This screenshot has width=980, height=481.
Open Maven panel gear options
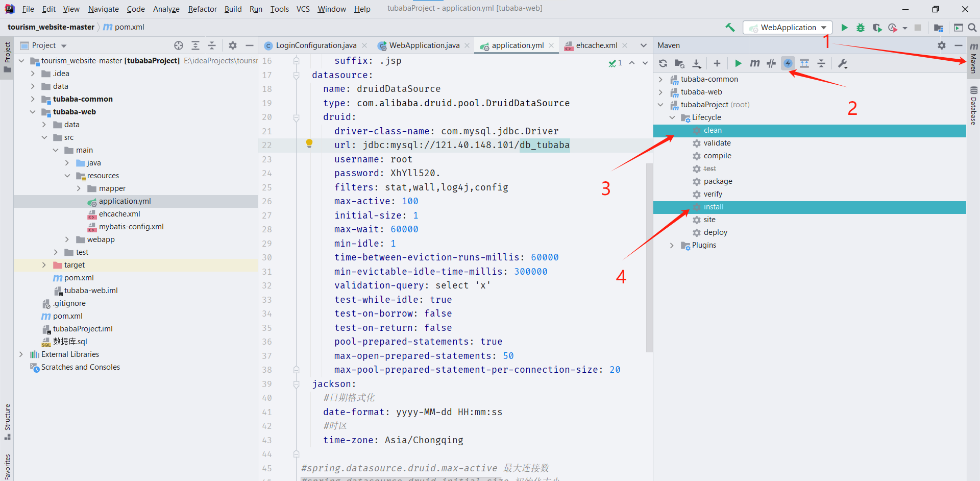[x=942, y=45]
